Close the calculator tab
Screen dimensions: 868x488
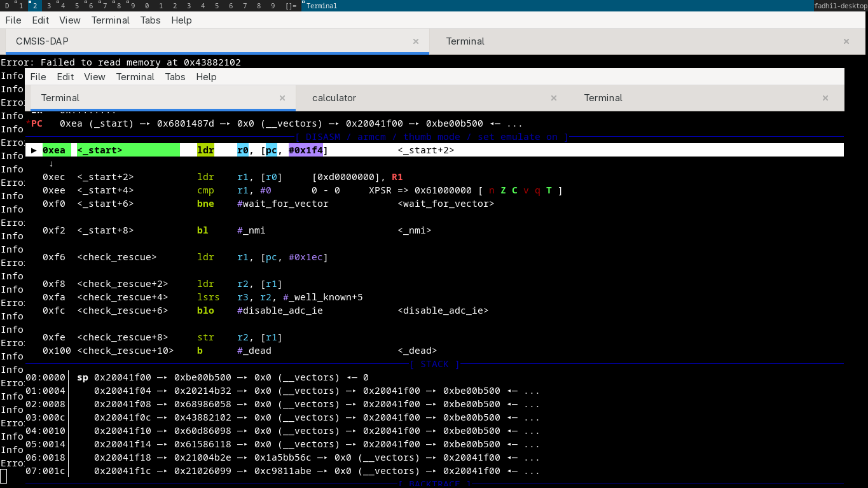tap(554, 98)
